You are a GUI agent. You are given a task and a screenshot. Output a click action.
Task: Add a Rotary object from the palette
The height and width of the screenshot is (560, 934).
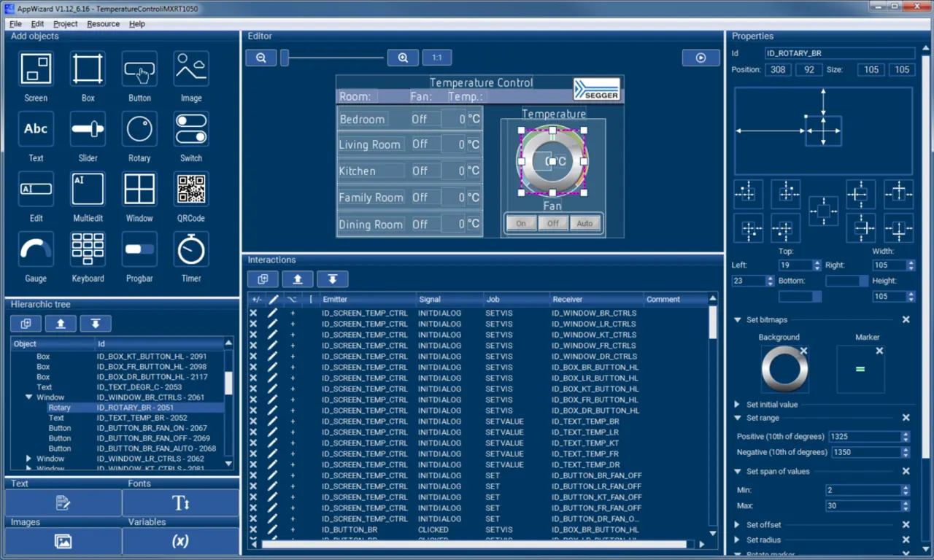coord(139,129)
